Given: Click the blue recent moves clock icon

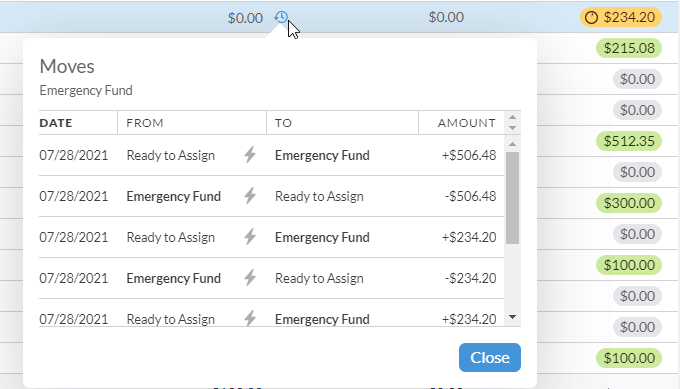Looking at the screenshot, I should [281, 17].
